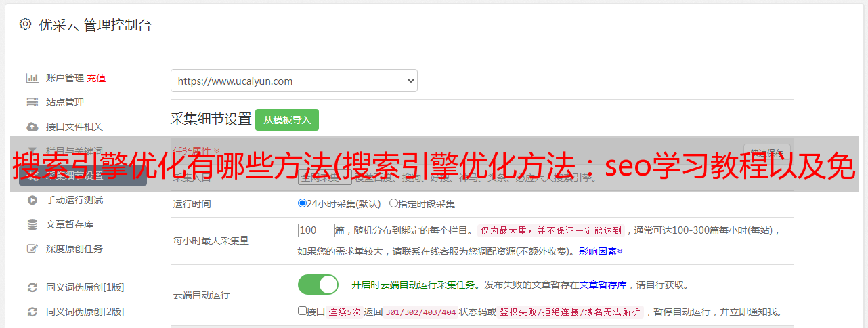The image size is (868, 328).
Task: Click the red text 连续5次
Action: point(344,312)
